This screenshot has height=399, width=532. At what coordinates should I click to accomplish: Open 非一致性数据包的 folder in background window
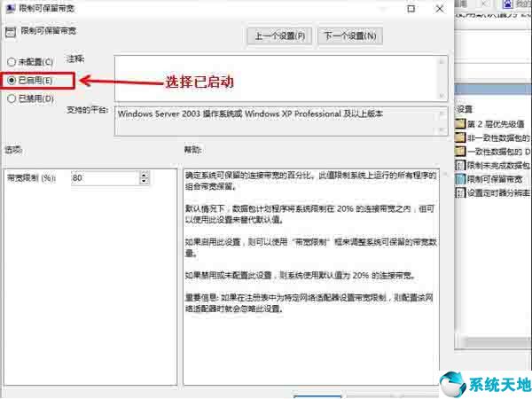460,137
